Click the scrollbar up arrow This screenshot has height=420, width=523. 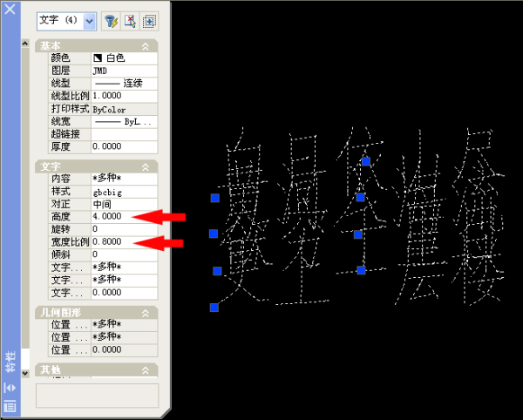(25, 44)
